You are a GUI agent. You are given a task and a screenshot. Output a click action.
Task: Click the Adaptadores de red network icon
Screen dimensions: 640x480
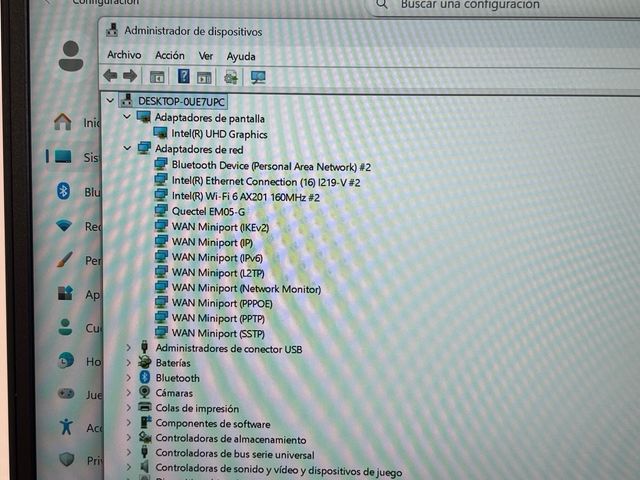tap(144, 148)
